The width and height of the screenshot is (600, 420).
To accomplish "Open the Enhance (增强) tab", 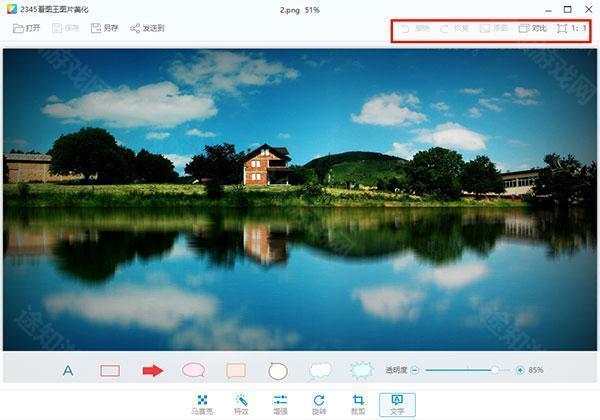I will pos(280,404).
